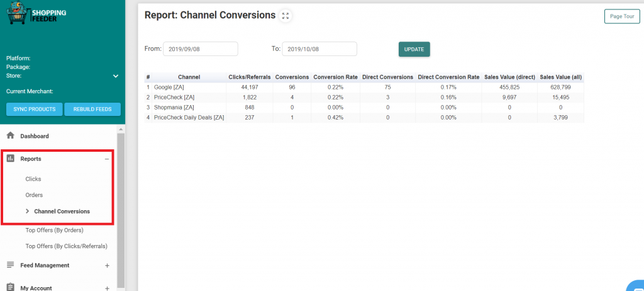Click the 628,799 sales value
This screenshot has width=644, height=291.
560,88
